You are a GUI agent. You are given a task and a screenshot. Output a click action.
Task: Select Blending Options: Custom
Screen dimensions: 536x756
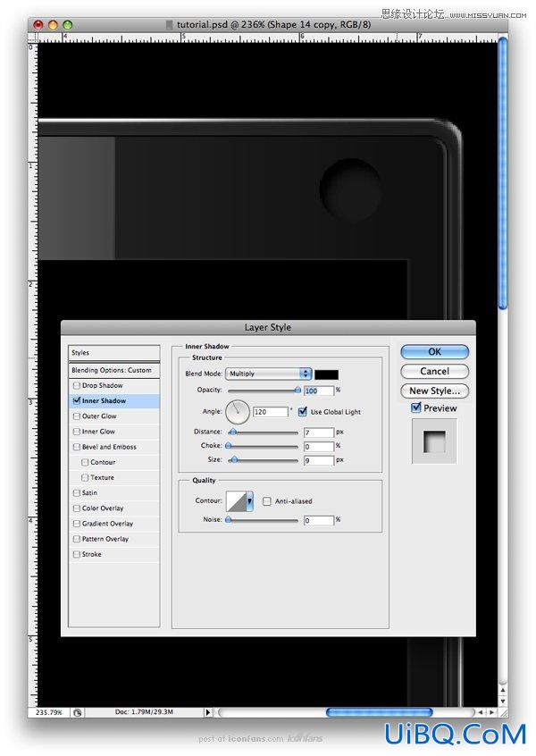(114, 370)
